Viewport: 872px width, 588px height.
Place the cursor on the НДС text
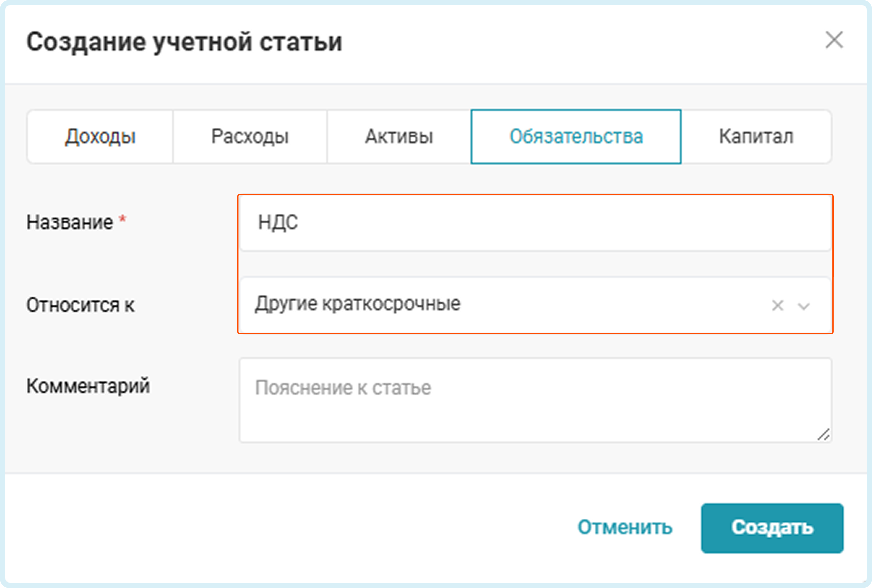tap(278, 223)
